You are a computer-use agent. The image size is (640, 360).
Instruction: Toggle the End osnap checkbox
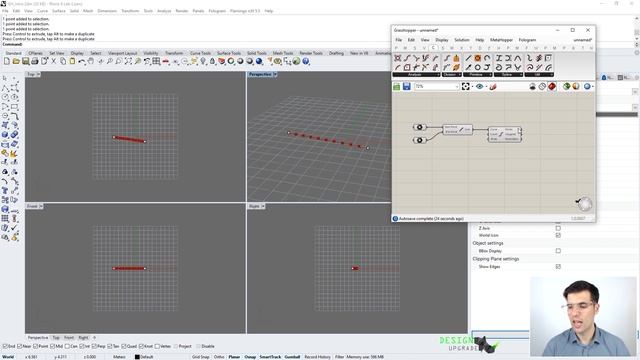[5, 346]
